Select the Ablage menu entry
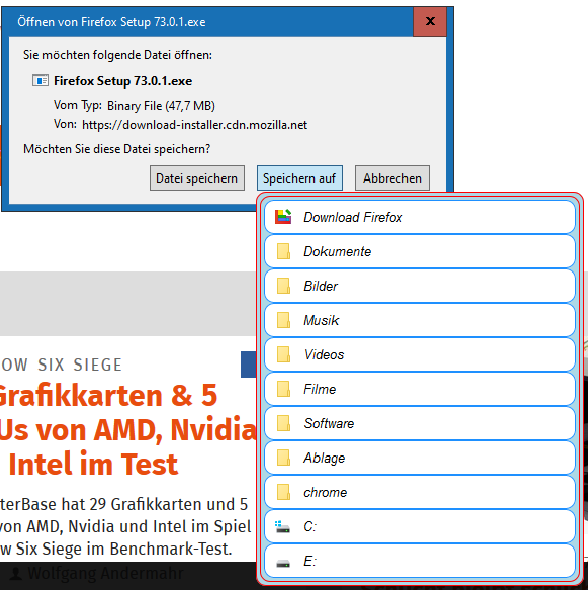This screenshot has height=590, width=588. [x=420, y=458]
